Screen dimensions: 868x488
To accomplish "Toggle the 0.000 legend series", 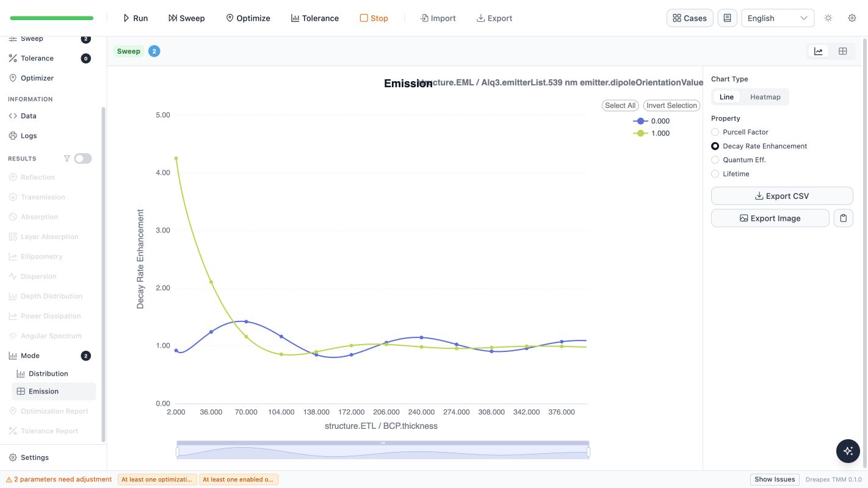I will pos(651,121).
